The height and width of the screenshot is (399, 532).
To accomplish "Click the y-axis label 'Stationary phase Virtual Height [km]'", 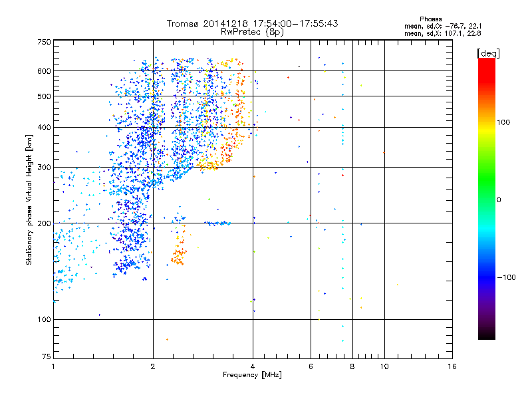I will (29, 199).
